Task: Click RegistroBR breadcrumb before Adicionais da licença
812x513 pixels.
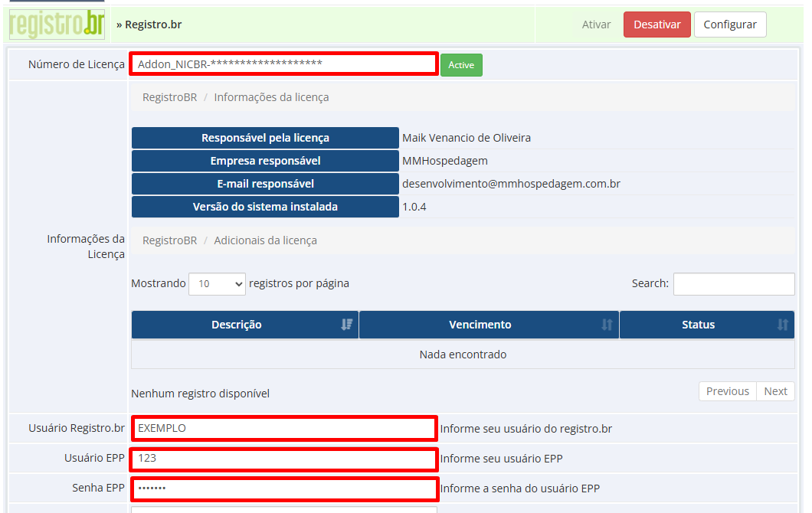Action: (170, 240)
